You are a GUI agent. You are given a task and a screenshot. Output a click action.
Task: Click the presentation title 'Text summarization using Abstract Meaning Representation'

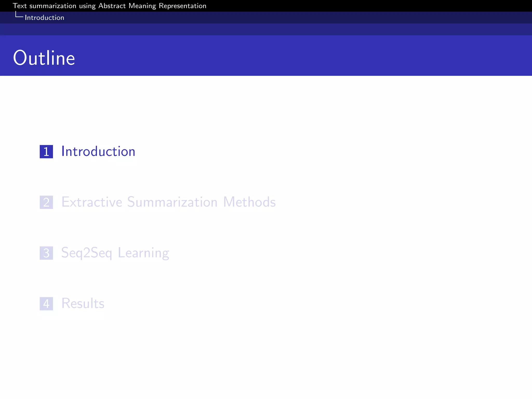[109, 6]
